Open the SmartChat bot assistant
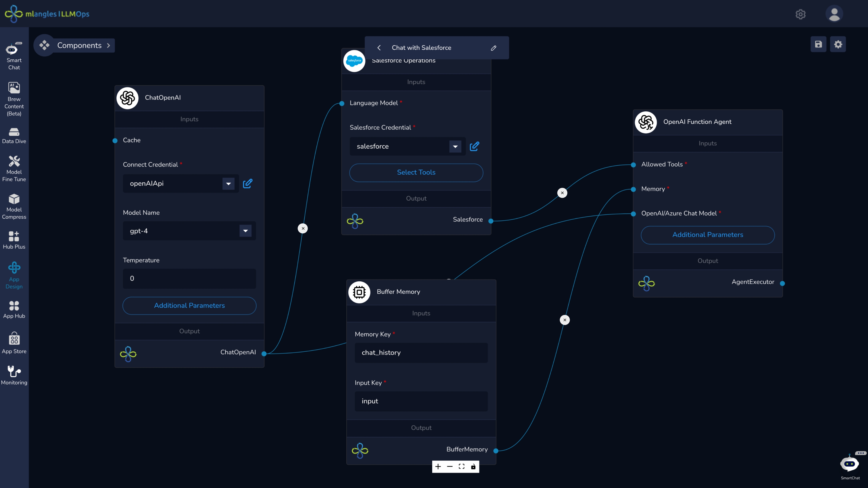Viewport: 868px width, 488px height. pos(850,466)
